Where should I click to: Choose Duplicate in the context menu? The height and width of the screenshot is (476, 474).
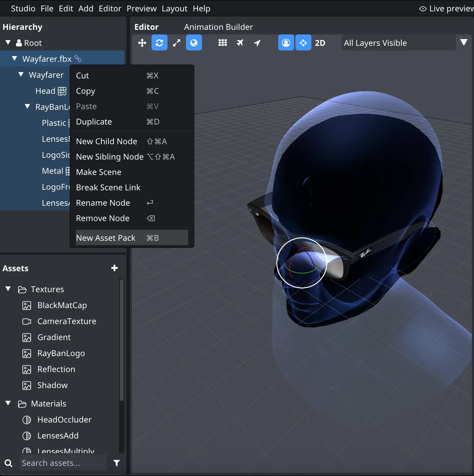132,122
